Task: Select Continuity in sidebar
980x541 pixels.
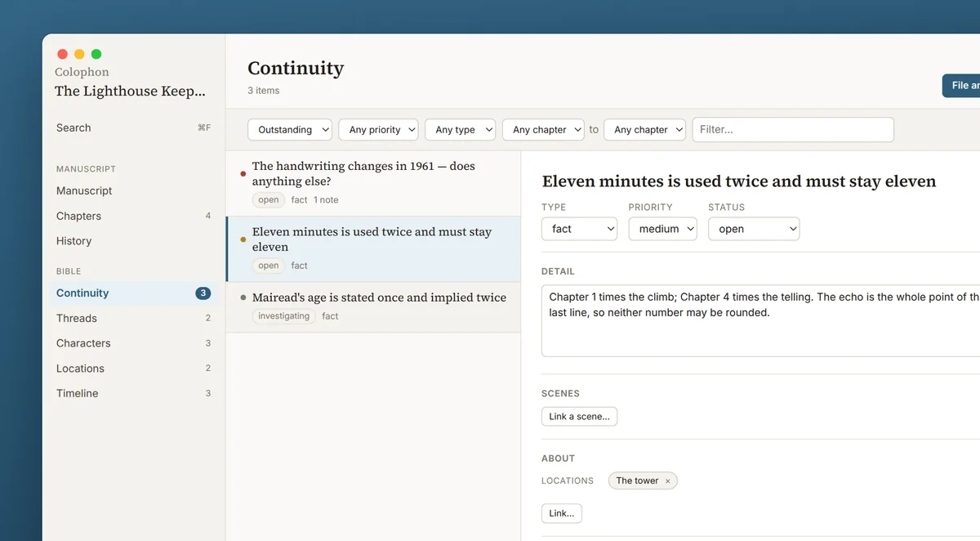Action: (133, 293)
